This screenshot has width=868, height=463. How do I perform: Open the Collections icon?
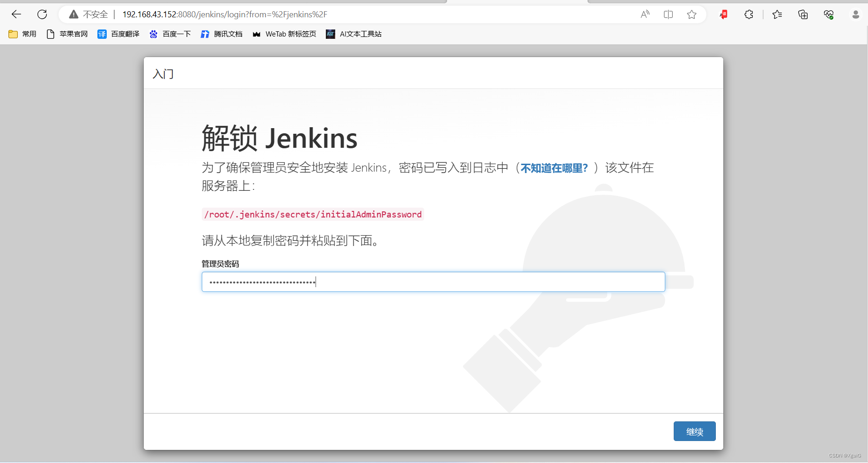803,14
